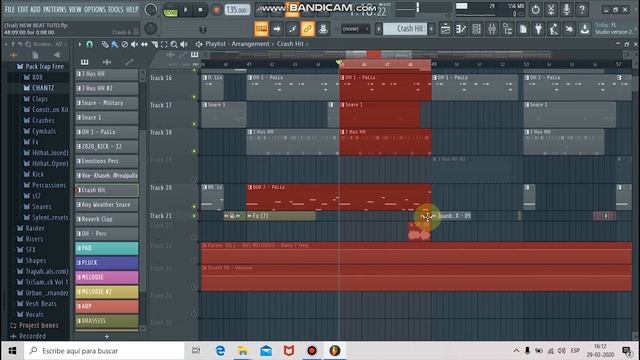Click the Stop button in transport

pyautogui.click(x=200, y=10)
